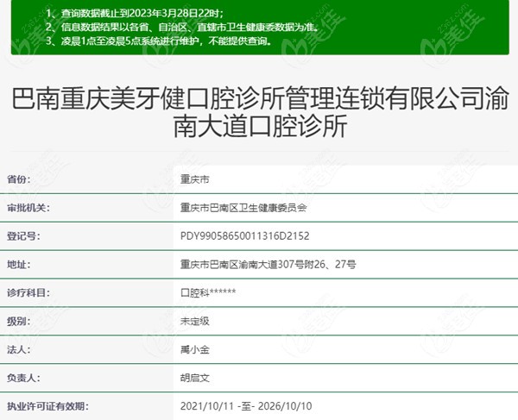Select the 法人 field label

point(18,349)
